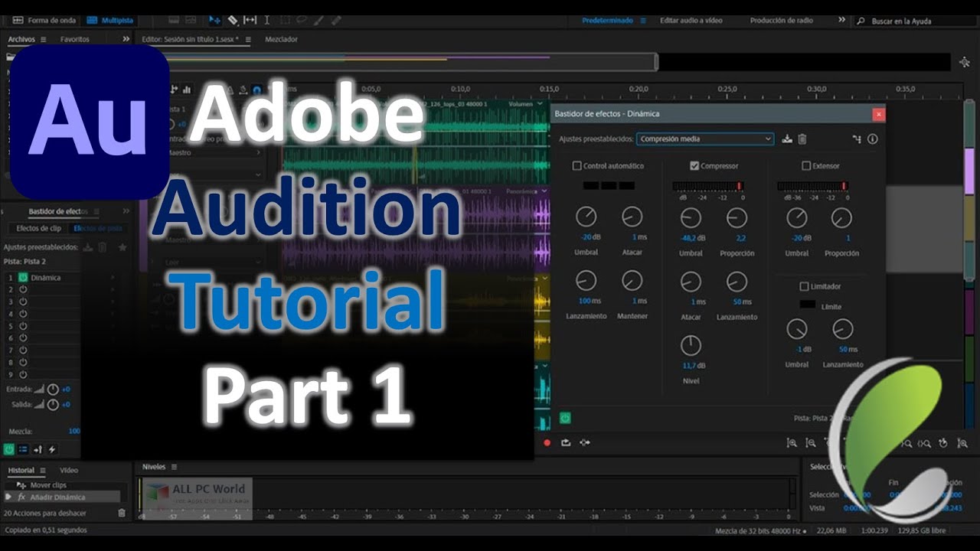Select the Efectos de clip tab
Screen dimensions: 980x551
pos(39,228)
